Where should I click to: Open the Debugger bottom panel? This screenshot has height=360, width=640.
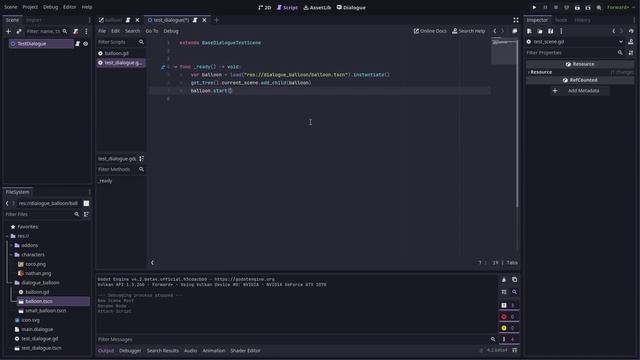coord(130,351)
